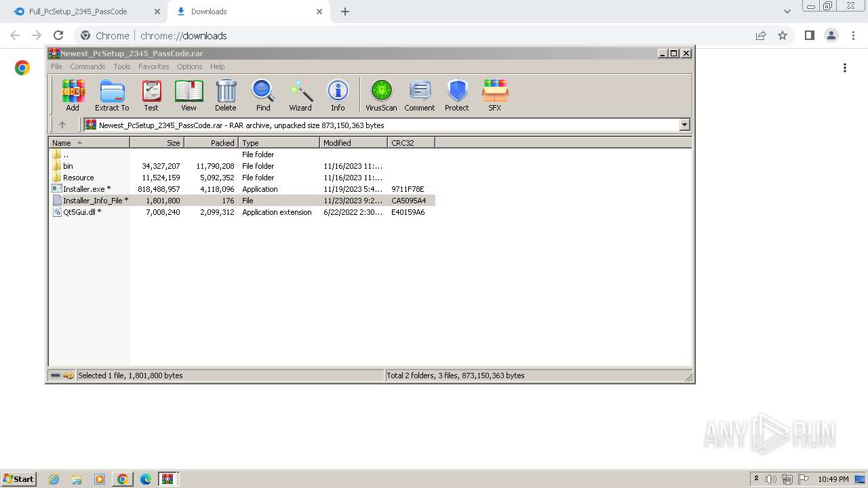Open the Options menu
868x488 pixels.
tap(190, 66)
